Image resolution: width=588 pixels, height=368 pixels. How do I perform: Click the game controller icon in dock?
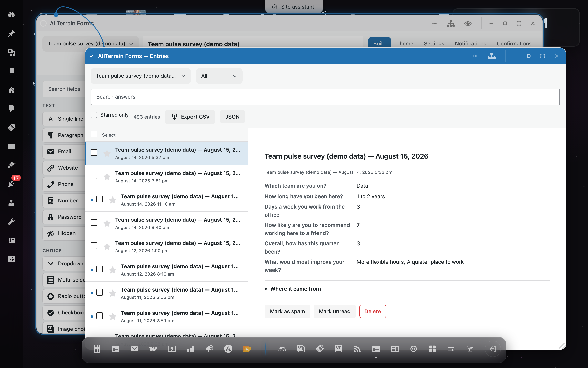tap(282, 349)
